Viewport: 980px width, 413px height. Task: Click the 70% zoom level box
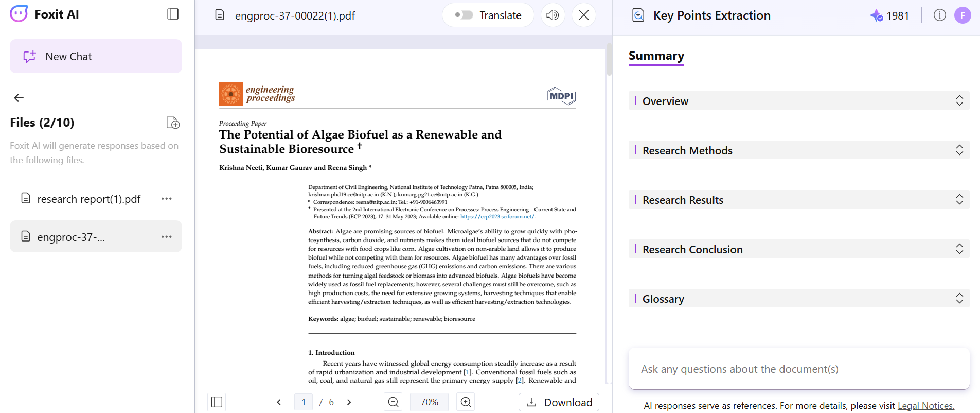pos(429,402)
